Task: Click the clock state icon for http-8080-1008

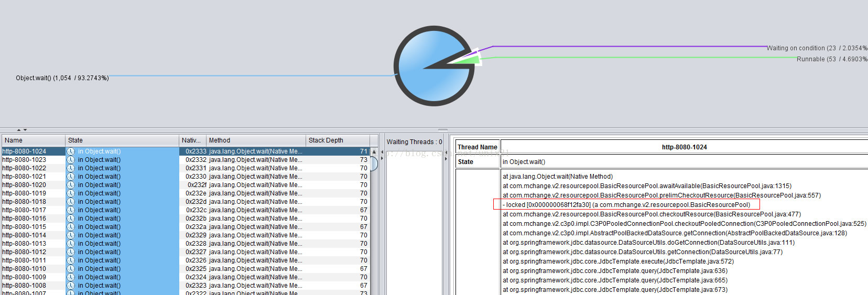Action: 71,286
